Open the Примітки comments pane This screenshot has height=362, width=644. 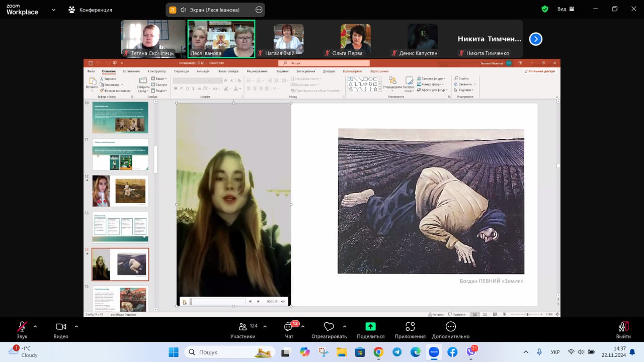tap(456, 314)
